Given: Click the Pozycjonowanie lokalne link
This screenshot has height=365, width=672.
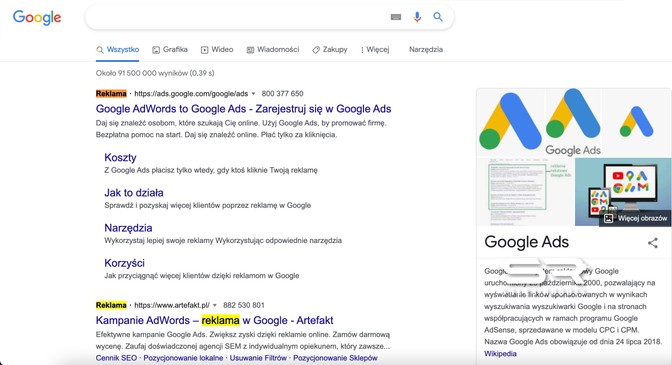Looking at the screenshot, I should tap(183, 358).
